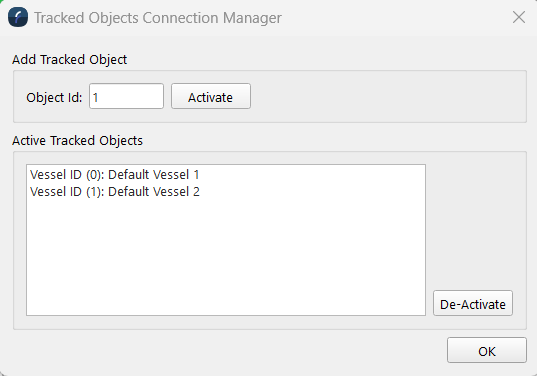Click the empty title bar area before the close button
This screenshot has width=537, height=376.
[x=394, y=18]
